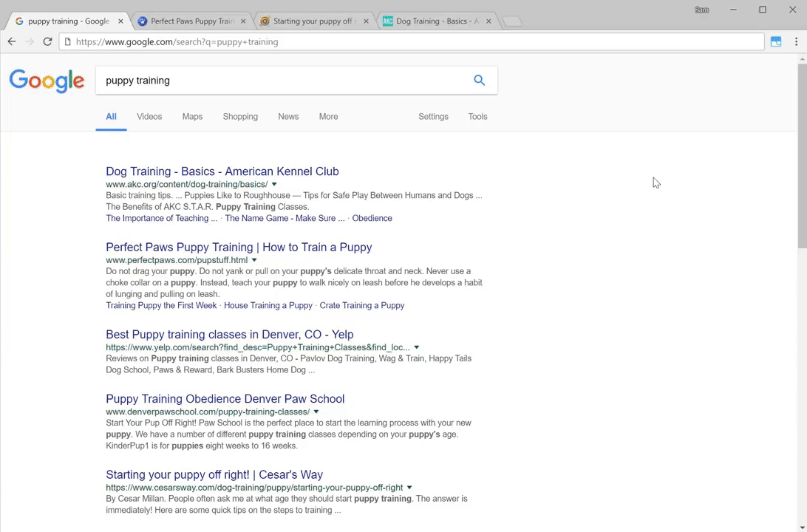
Task: Open the blue extension icon beside address bar
Action: click(776, 41)
